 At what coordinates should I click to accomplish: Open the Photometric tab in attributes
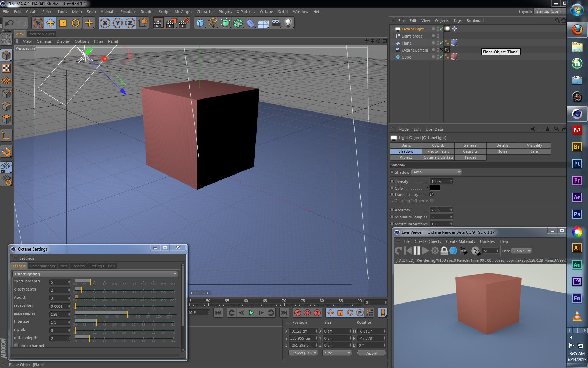point(438,151)
